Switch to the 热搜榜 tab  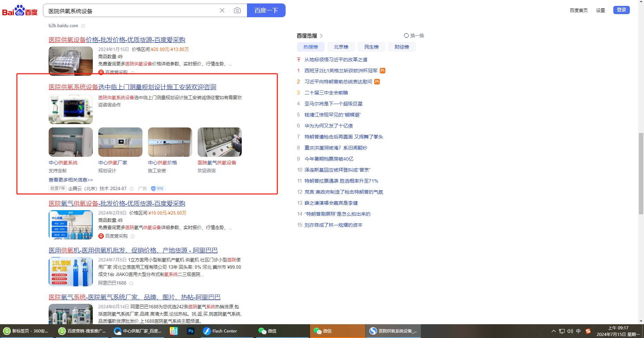(311, 47)
